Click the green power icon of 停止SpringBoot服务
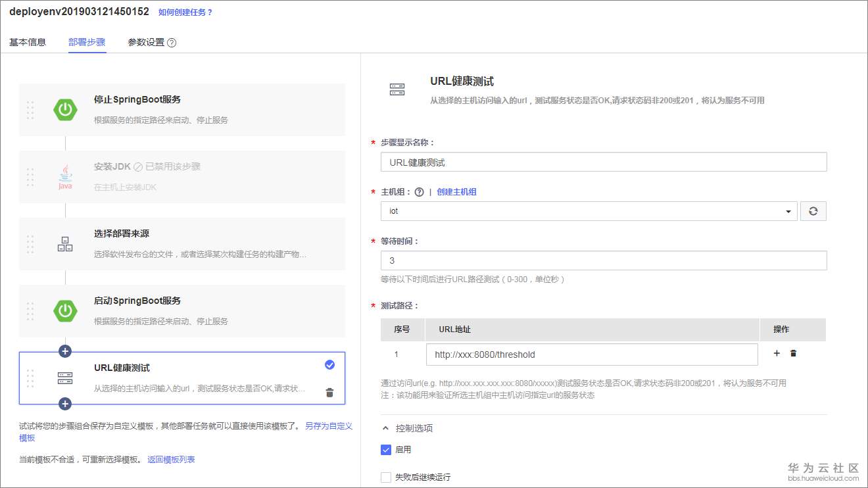 pyautogui.click(x=65, y=109)
